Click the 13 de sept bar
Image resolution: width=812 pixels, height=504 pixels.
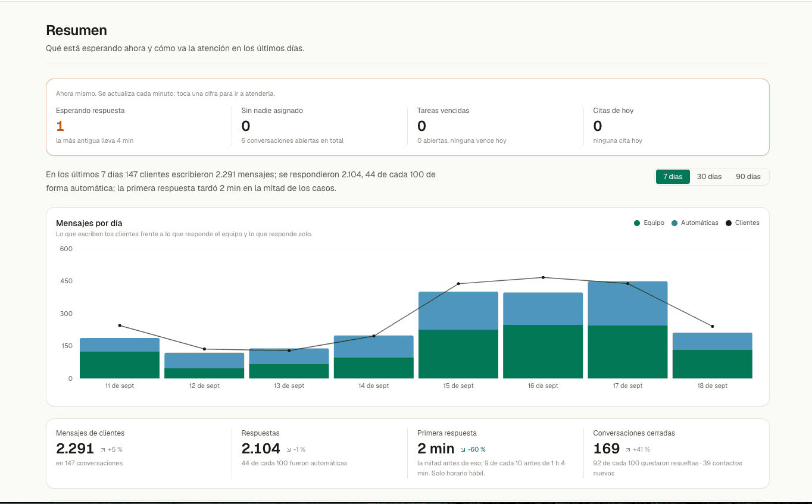click(289, 364)
